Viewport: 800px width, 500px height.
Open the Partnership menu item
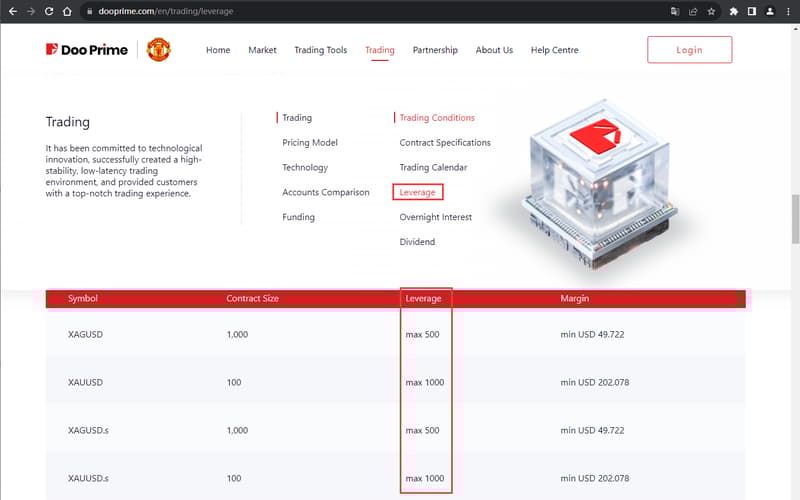pos(435,50)
